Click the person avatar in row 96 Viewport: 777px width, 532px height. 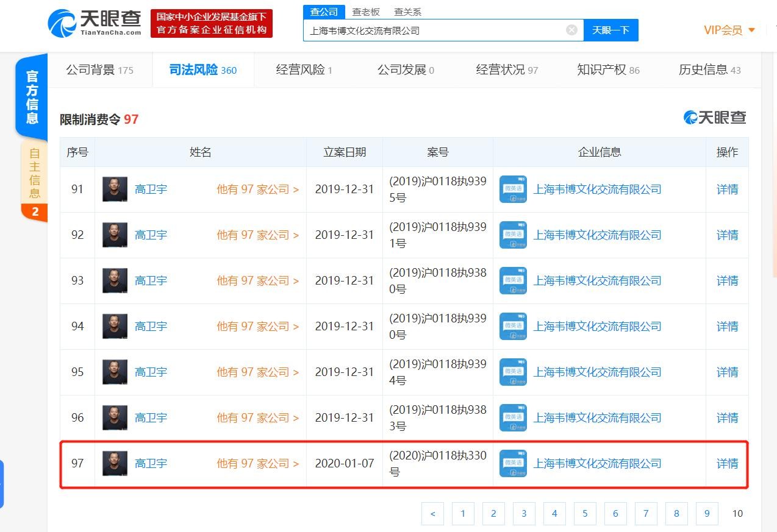tap(115, 418)
